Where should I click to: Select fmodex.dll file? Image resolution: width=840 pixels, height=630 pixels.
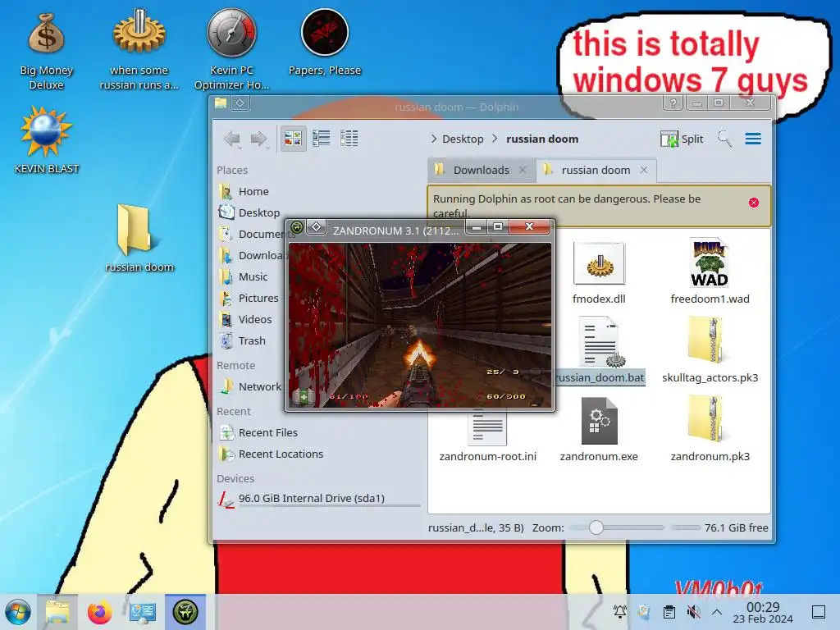(x=599, y=273)
